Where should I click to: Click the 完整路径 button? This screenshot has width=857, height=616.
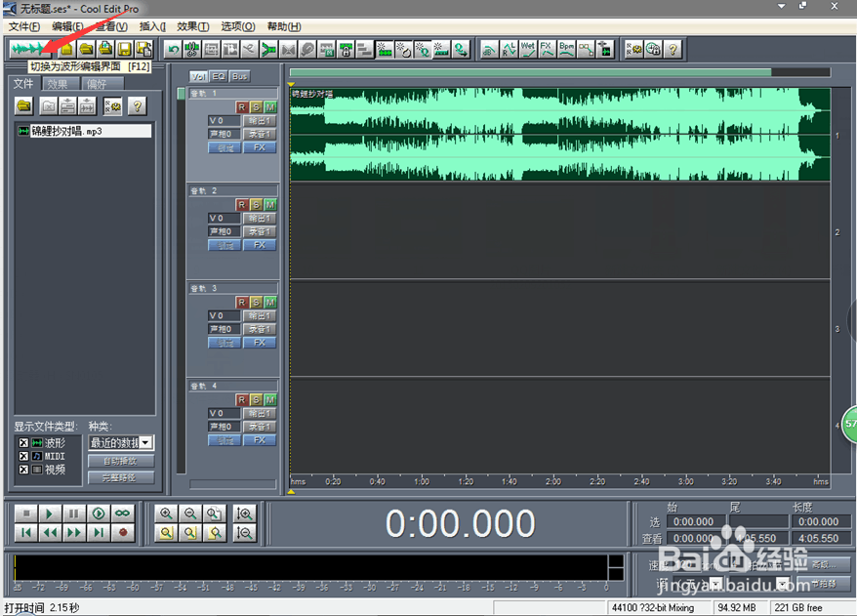click(121, 477)
